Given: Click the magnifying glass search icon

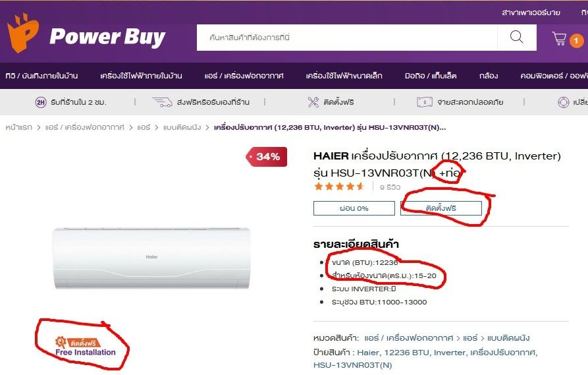Looking at the screenshot, I should coord(516,37).
